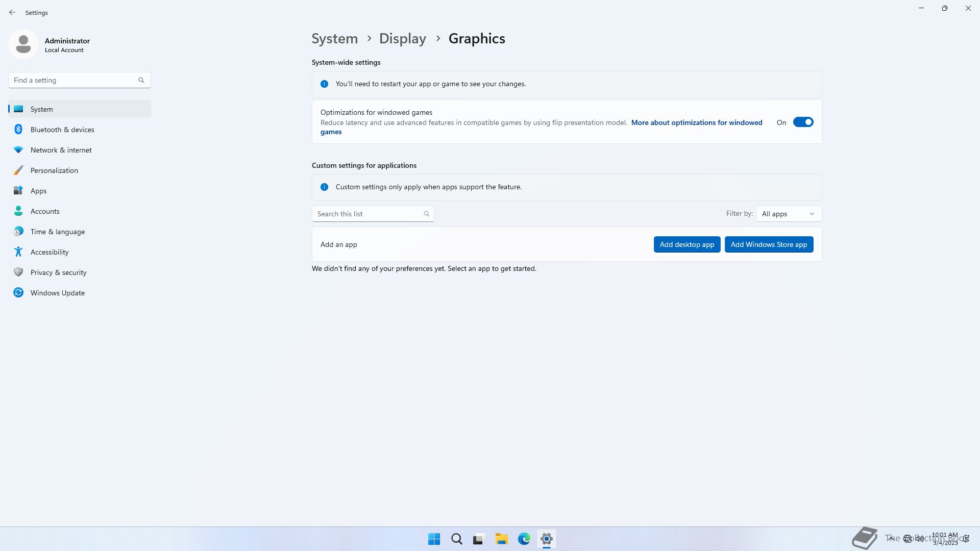The height and width of the screenshot is (551, 980).
Task: Click the Windows Update sync icon
Action: (18, 293)
